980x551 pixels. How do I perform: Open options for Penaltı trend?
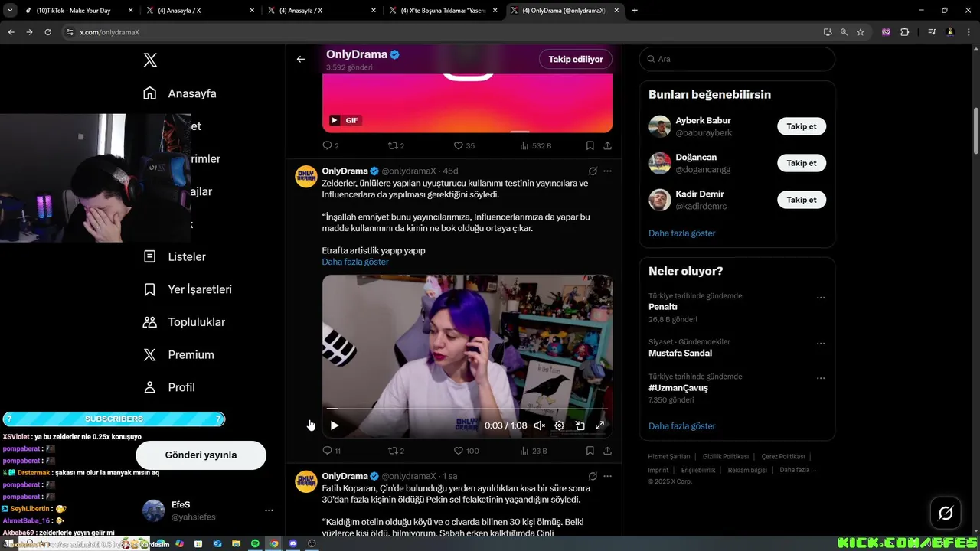[821, 297]
